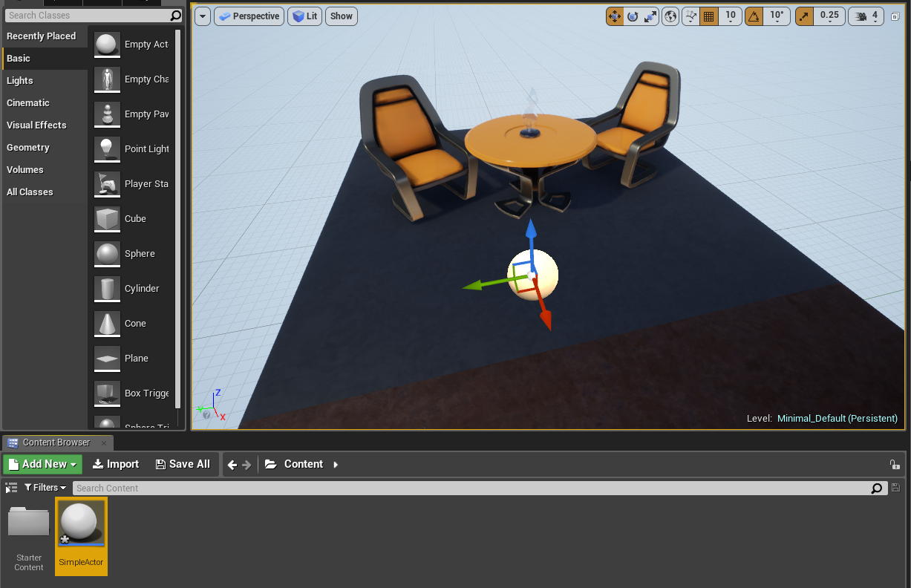Switch to the Lights category

(20, 81)
